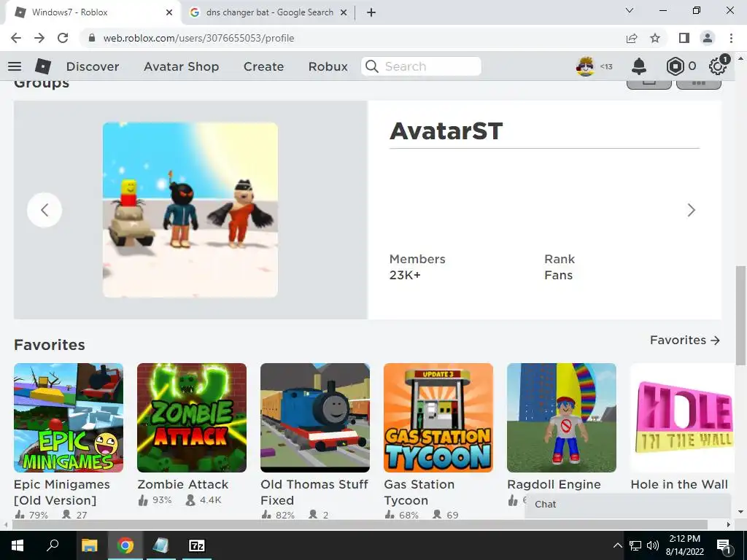747x560 pixels.
Task: Open the Favorites see-all link
Action: [684, 340]
